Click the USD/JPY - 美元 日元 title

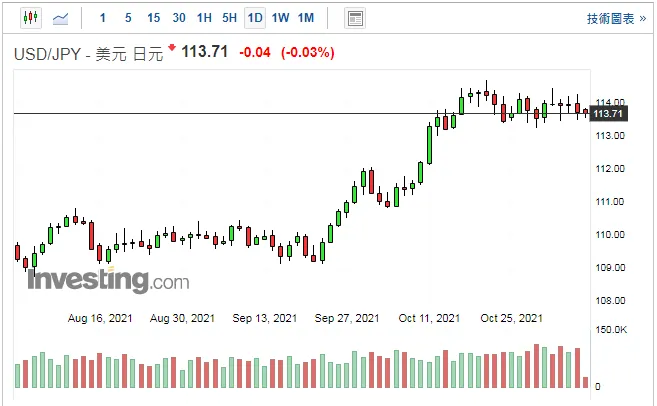point(88,54)
